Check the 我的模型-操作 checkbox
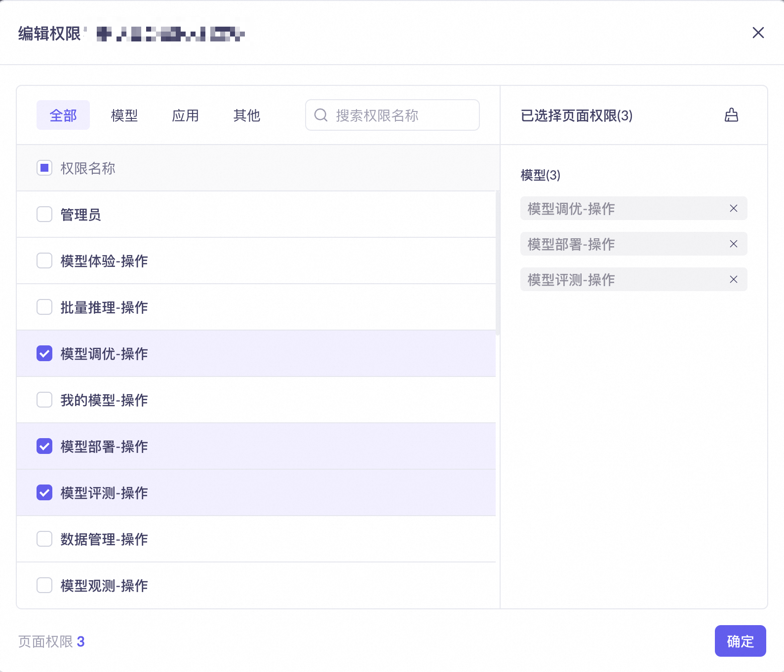The image size is (784, 672). (44, 400)
